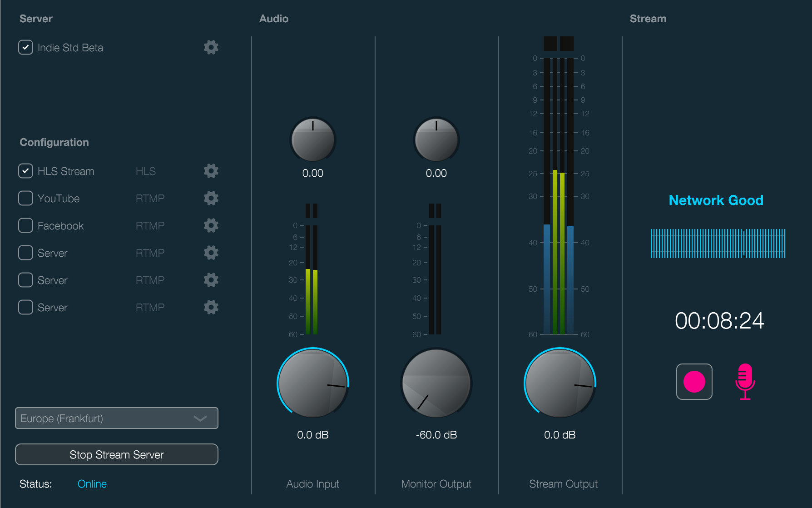Toggle the pink microphone icon
This screenshot has width=812, height=508.
point(745,382)
